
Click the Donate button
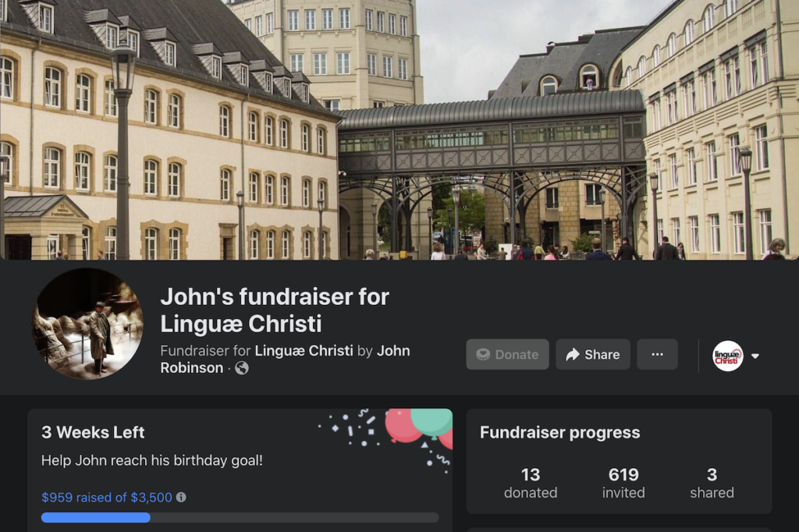tap(507, 354)
